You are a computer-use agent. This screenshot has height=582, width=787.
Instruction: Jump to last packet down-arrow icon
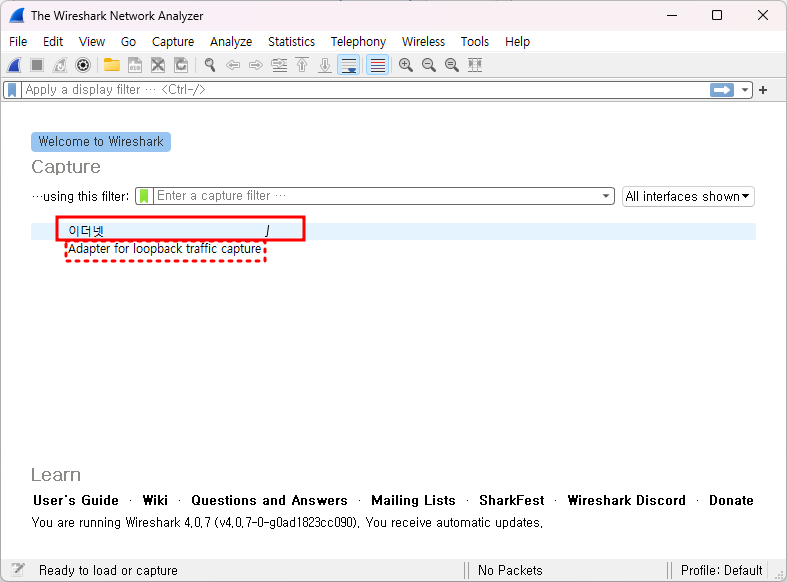pos(325,65)
